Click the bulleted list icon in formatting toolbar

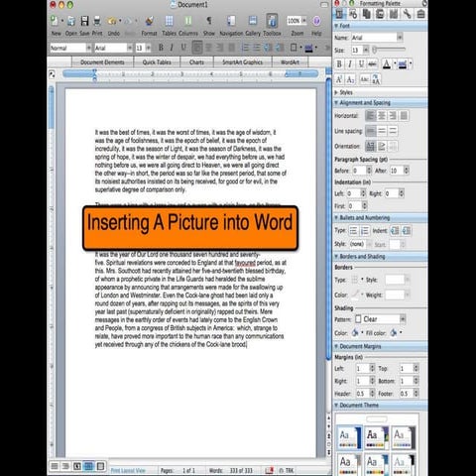click(257, 48)
